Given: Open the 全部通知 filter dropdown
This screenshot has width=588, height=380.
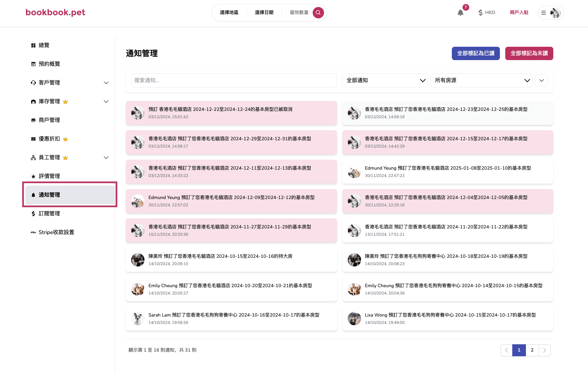Looking at the screenshot, I should (x=385, y=80).
